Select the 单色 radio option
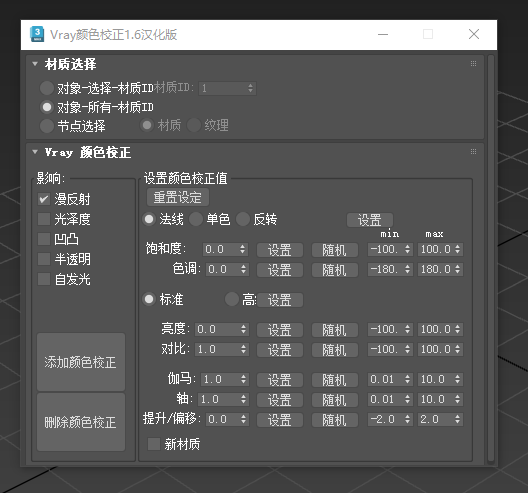Screen dimensions: 528x493 point(196,219)
